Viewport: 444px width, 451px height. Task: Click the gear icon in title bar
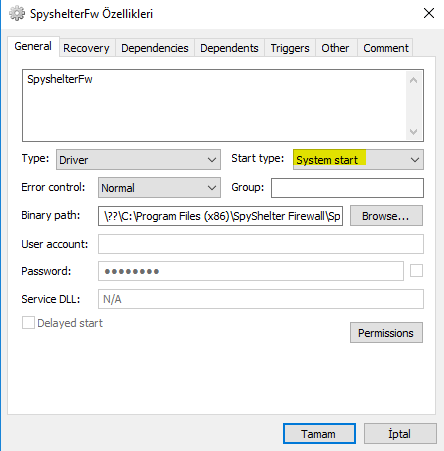pos(16,14)
